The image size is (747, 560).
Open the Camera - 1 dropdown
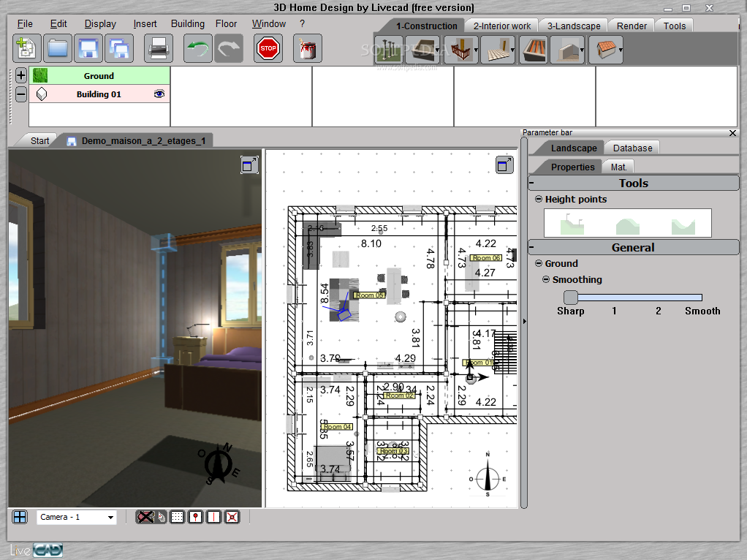[76, 517]
